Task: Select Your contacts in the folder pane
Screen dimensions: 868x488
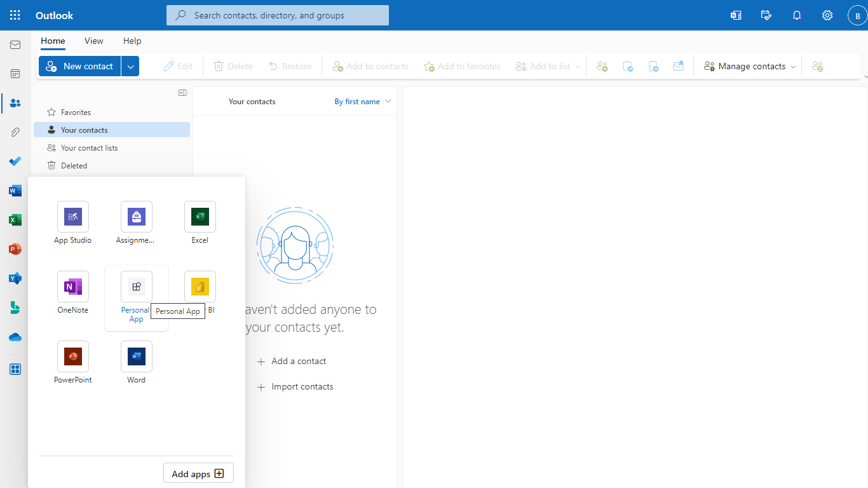Action: point(112,130)
